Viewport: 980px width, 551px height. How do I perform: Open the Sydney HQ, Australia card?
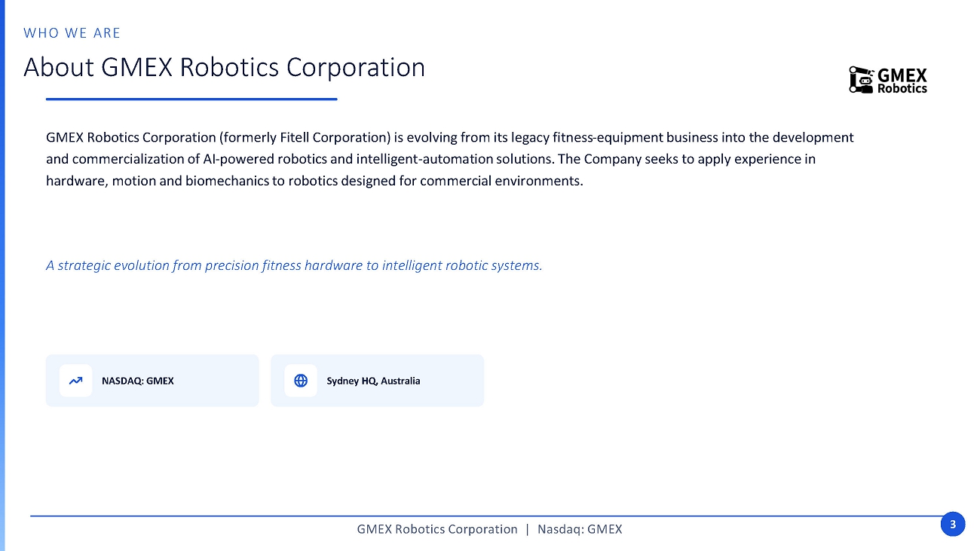click(x=377, y=381)
